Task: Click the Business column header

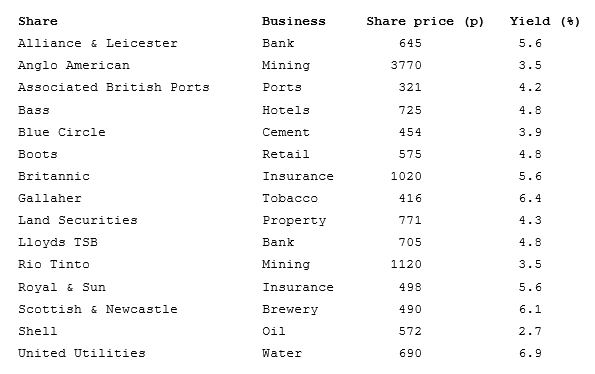Action: tap(294, 21)
